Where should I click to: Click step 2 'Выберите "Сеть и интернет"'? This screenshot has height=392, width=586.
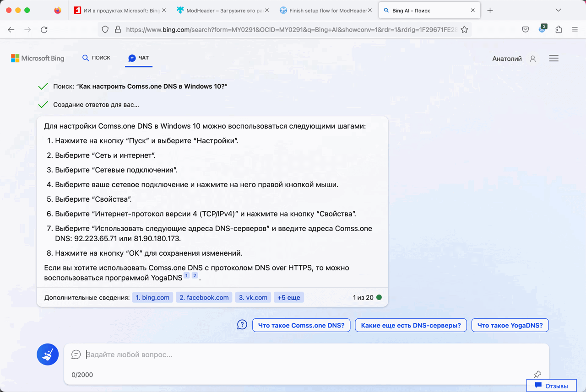[105, 156]
